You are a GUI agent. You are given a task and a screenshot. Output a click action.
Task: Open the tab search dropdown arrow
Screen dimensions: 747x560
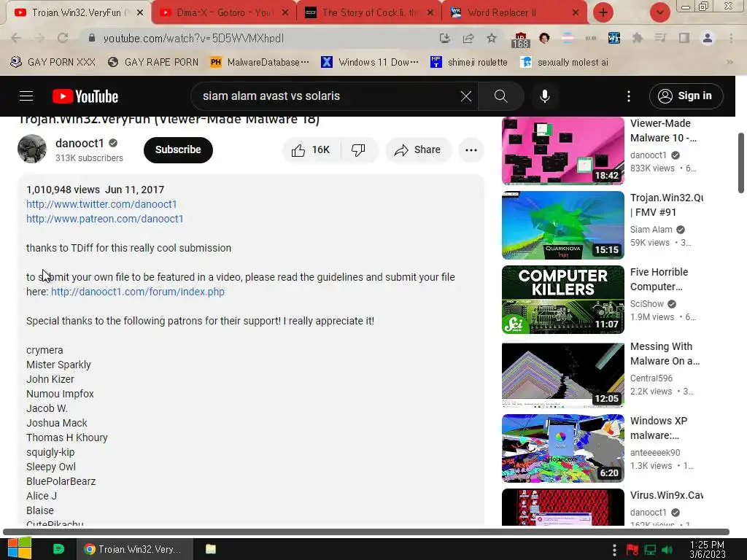(x=659, y=12)
